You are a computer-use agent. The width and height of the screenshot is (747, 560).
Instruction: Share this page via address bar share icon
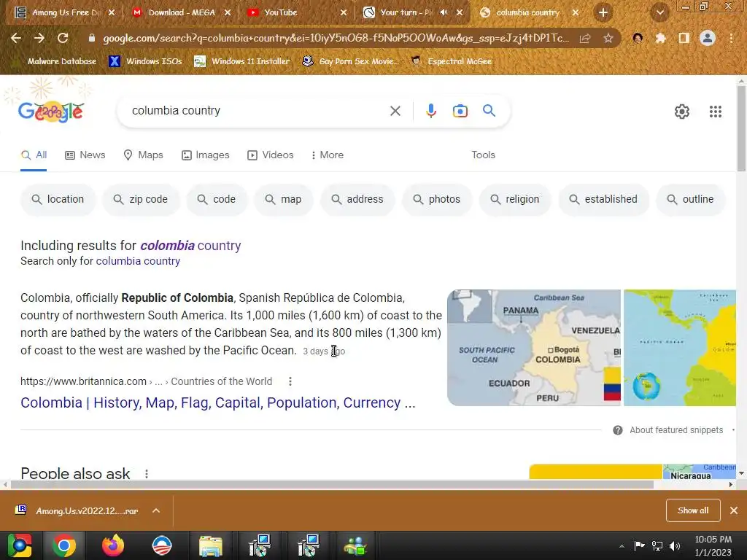(585, 38)
